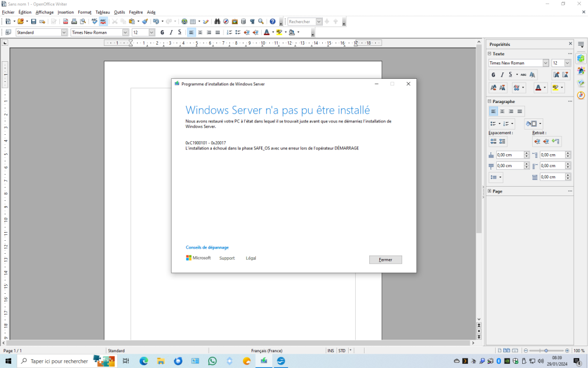Click the Find & Replace binoculars icon
588x368 pixels.
tap(217, 22)
